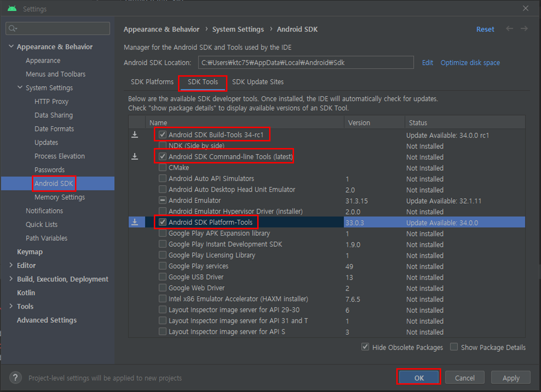This screenshot has height=392, width=541.
Task: Toggle the Android Emulator checkbox
Action: pyautogui.click(x=163, y=200)
